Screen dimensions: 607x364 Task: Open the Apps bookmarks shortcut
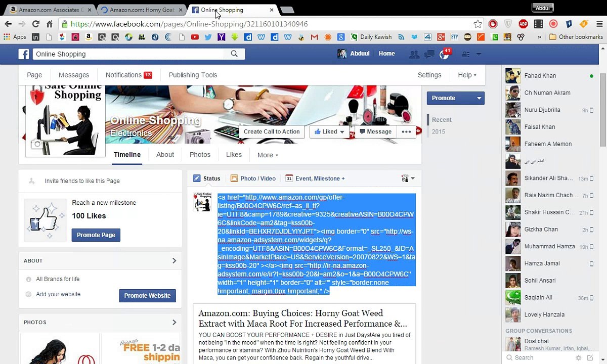point(15,37)
